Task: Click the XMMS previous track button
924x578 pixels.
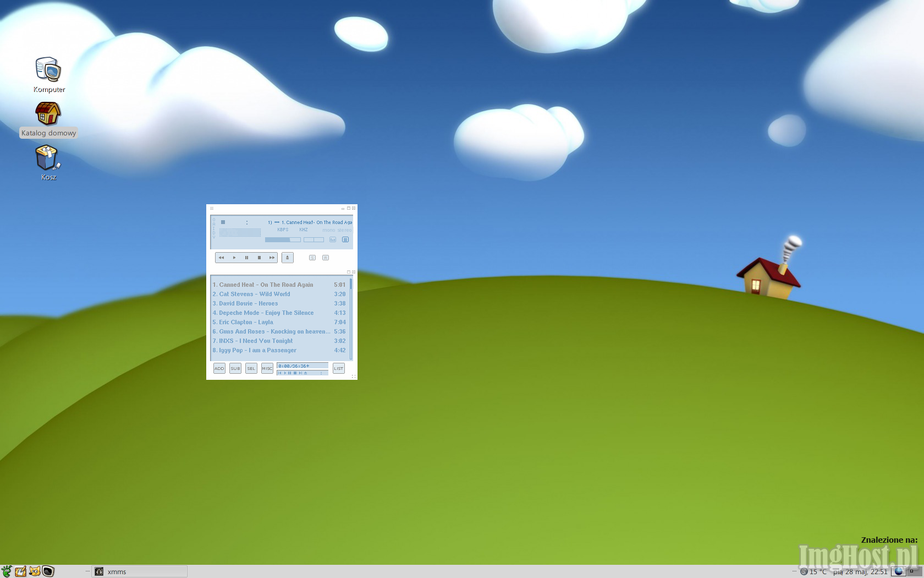Action: (x=222, y=258)
